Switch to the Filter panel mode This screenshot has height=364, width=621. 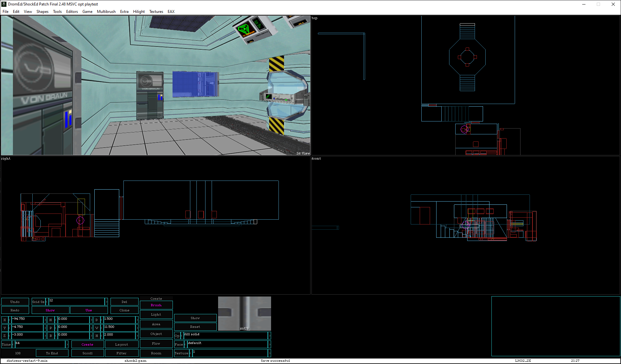121,353
